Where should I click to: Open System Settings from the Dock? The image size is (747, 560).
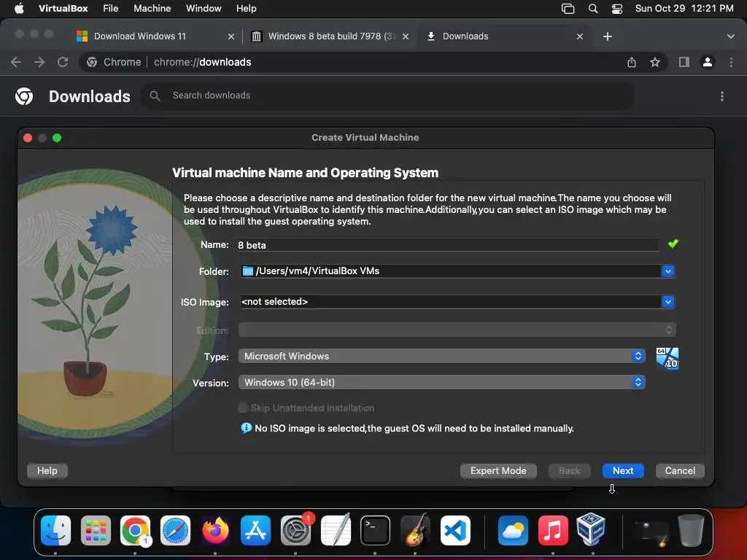(x=295, y=530)
